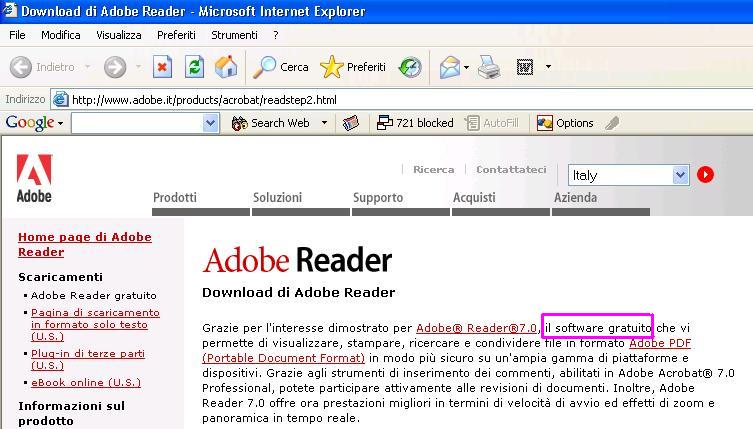Click the Forward arrow button
The height and width of the screenshot is (429, 753).
pos(115,67)
